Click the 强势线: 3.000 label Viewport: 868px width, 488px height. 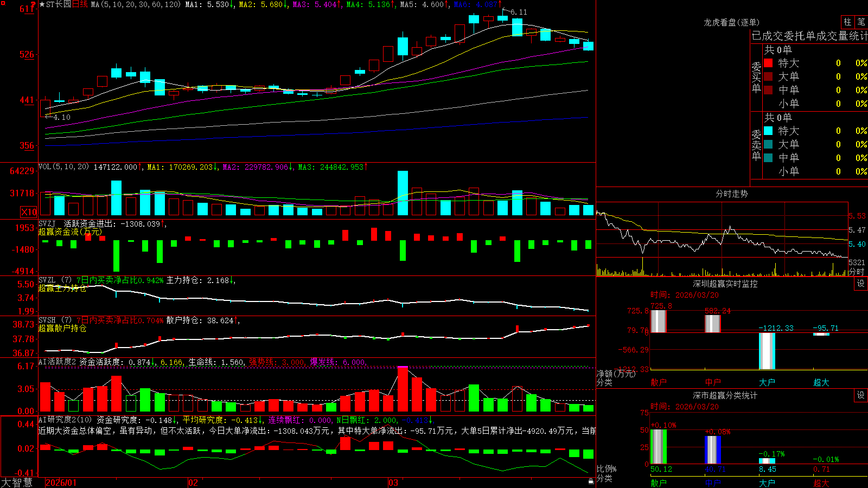[277, 362]
